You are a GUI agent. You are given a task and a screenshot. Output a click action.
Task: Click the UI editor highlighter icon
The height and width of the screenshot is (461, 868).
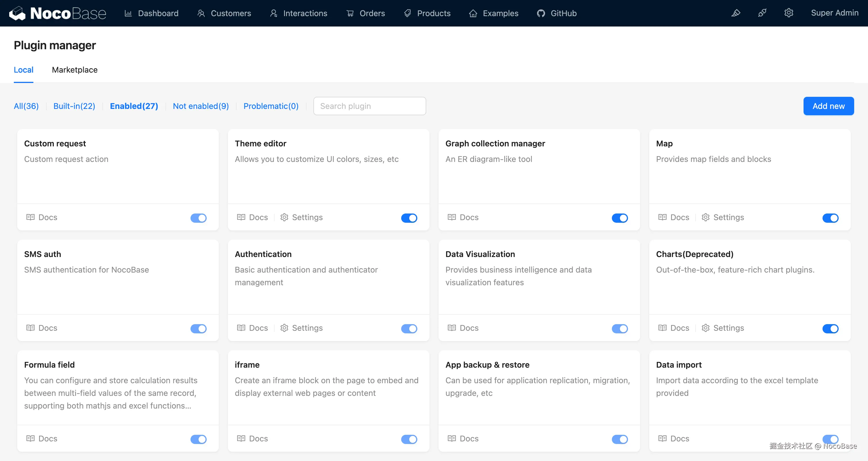point(736,13)
